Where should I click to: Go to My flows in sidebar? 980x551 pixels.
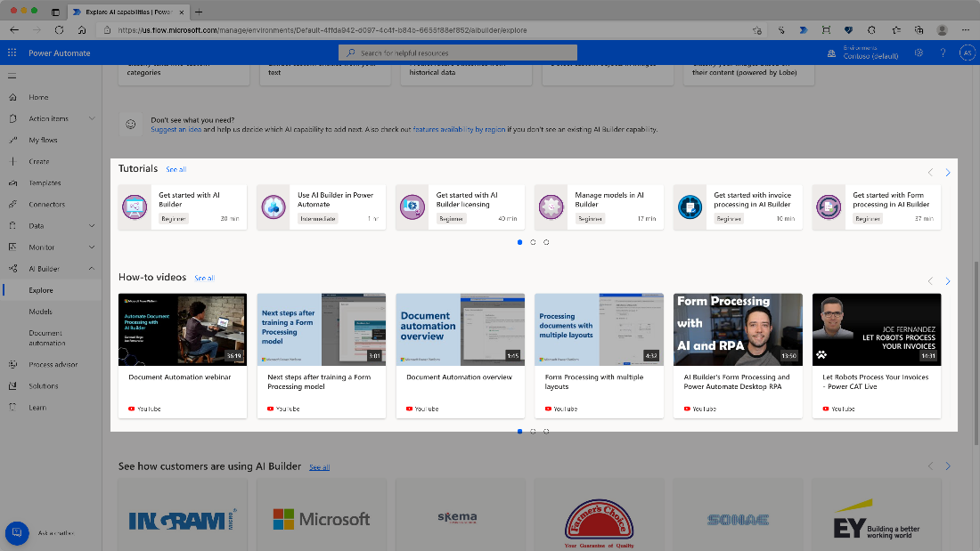(43, 140)
